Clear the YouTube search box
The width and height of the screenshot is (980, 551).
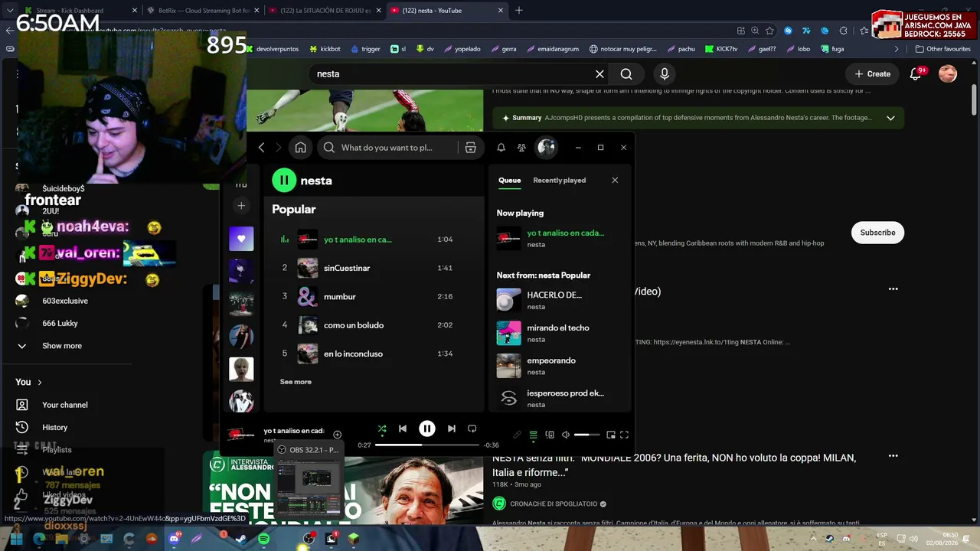pos(599,74)
